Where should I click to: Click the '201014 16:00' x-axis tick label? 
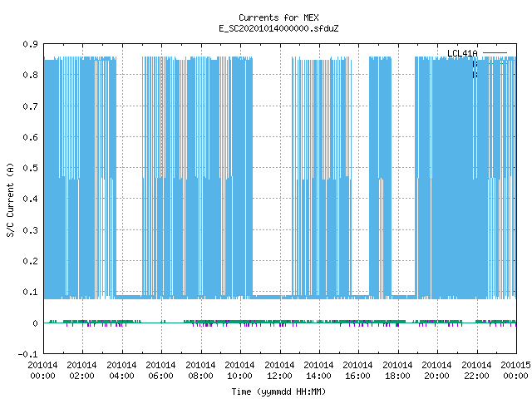[358, 371]
